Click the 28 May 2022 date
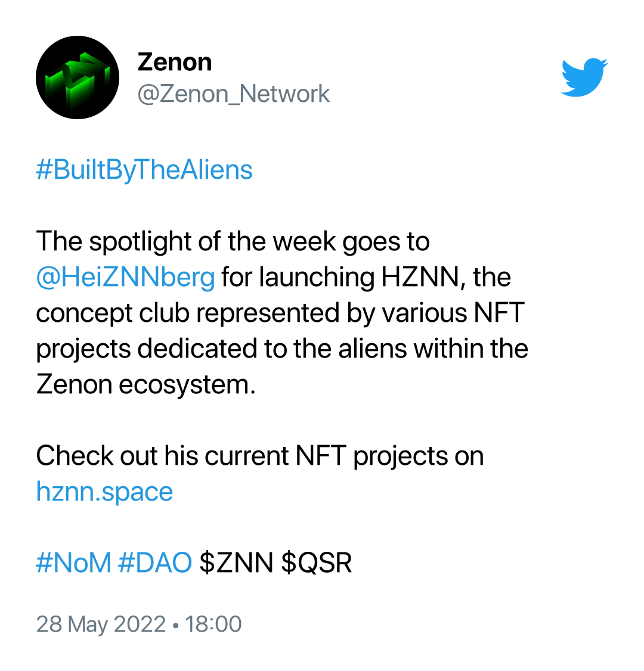The height and width of the screenshot is (671, 644). (x=101, y=625)
